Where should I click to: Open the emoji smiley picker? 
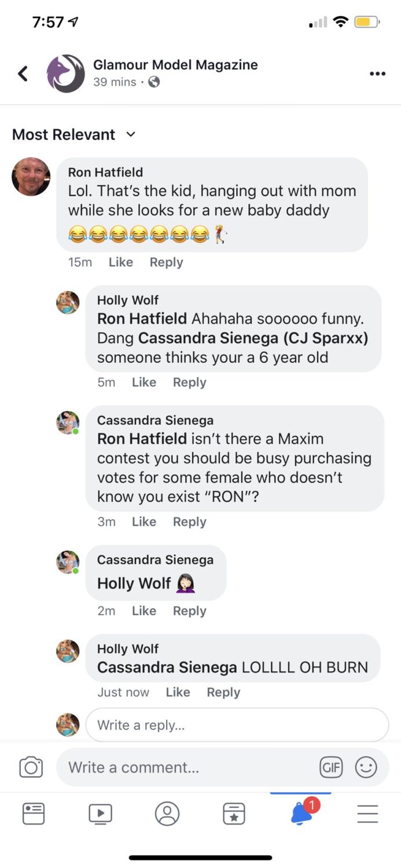click(366, 767)
